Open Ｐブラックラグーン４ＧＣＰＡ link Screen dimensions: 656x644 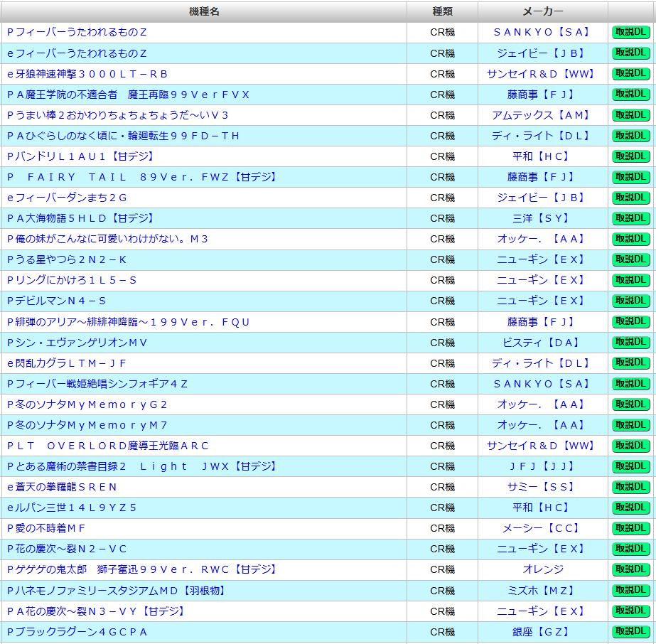[x=77, y=632]
